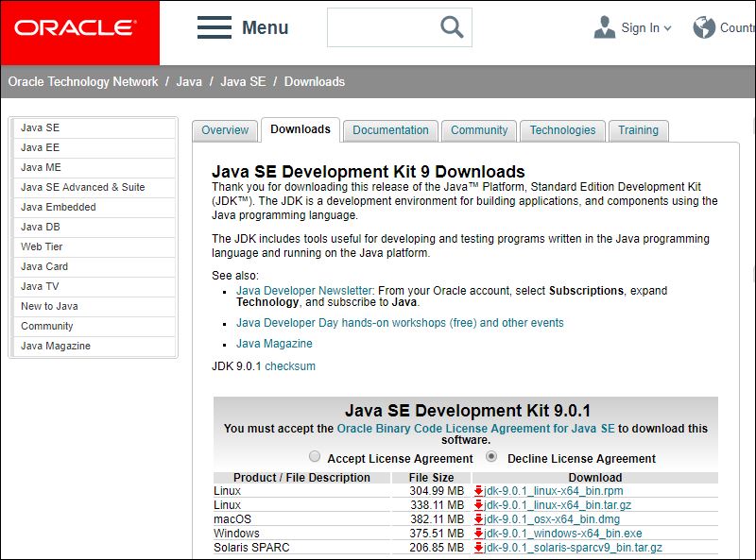
Task: Click the globe Country icon
Action: [704, 27]
